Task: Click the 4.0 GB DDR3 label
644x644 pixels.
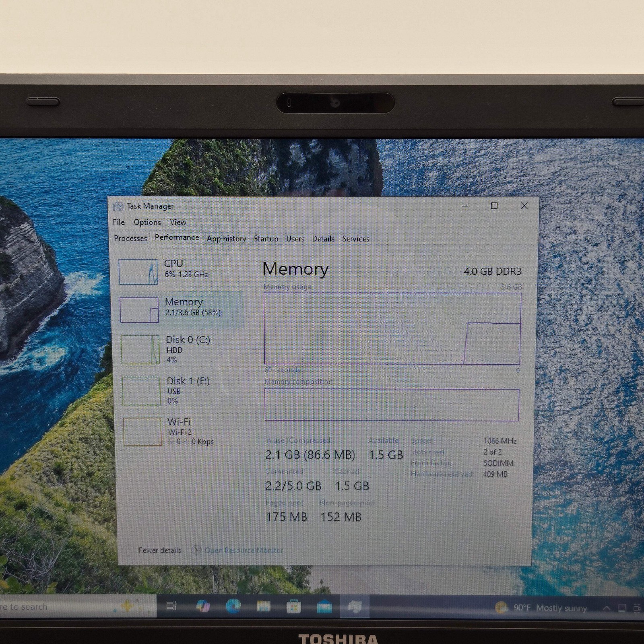Action: pos(492,271)
